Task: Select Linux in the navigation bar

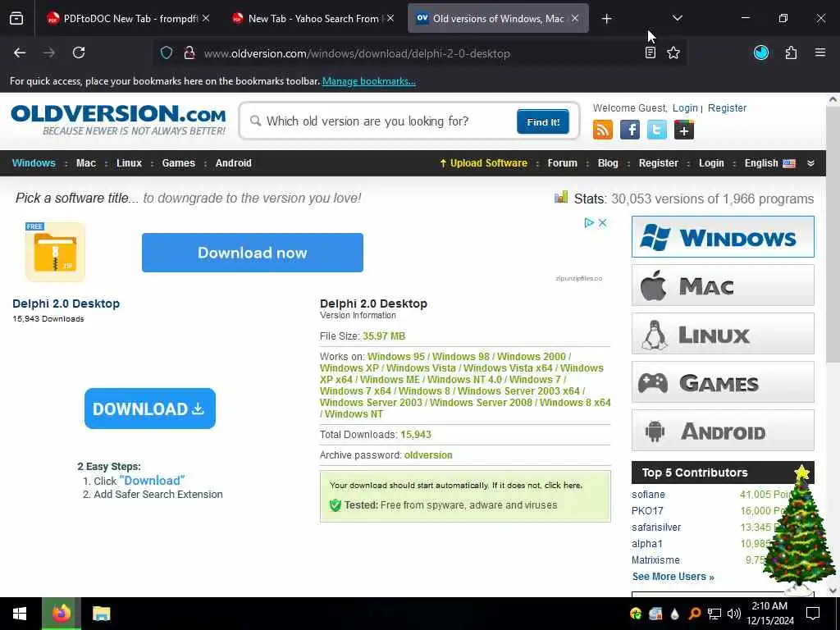Action: [x=129, y=163]
